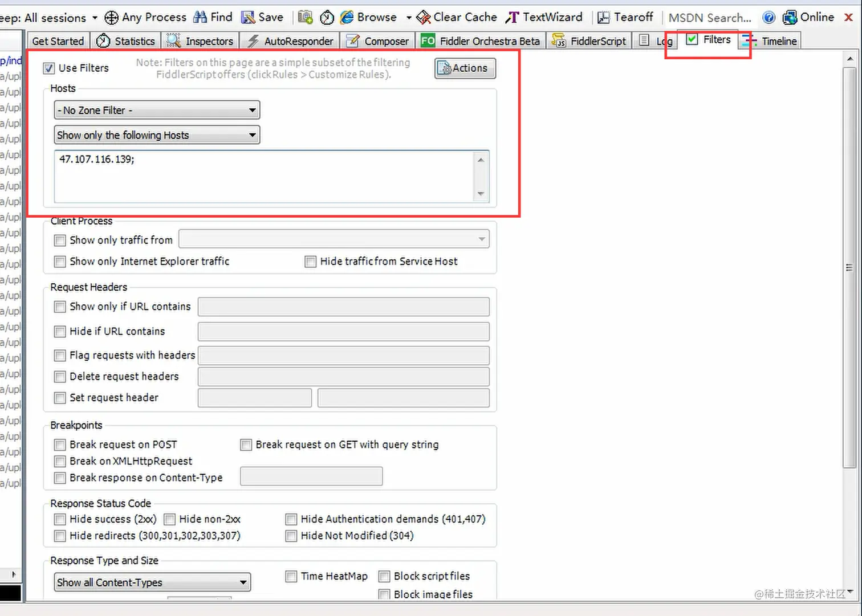Focus the MSDN Search field
Viewport: 862px width, 616px height.
coord(711,18)
